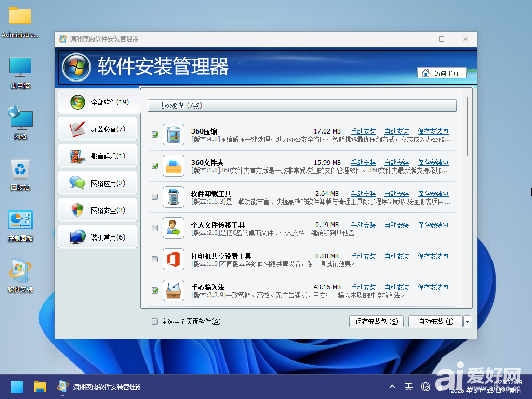The width and height of the screenshot is (532, 399).
Task: Click the 访问主页 button
Action: click(442, 73)
